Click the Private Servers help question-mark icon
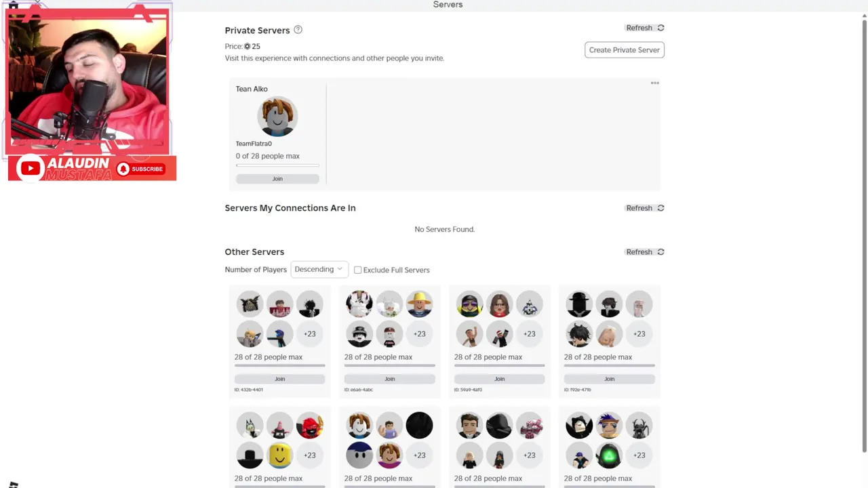Image resolution: width=868 pixels, height=488 pixels. 298,30
